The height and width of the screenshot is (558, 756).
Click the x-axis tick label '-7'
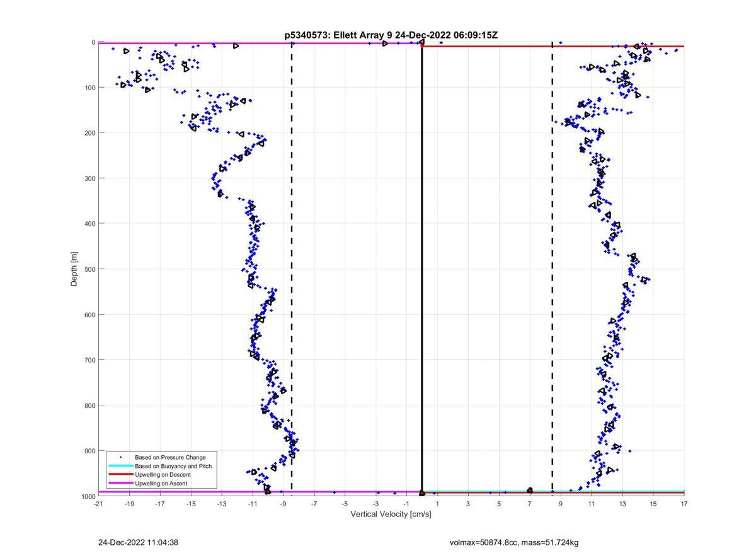(x=314, y=504)
